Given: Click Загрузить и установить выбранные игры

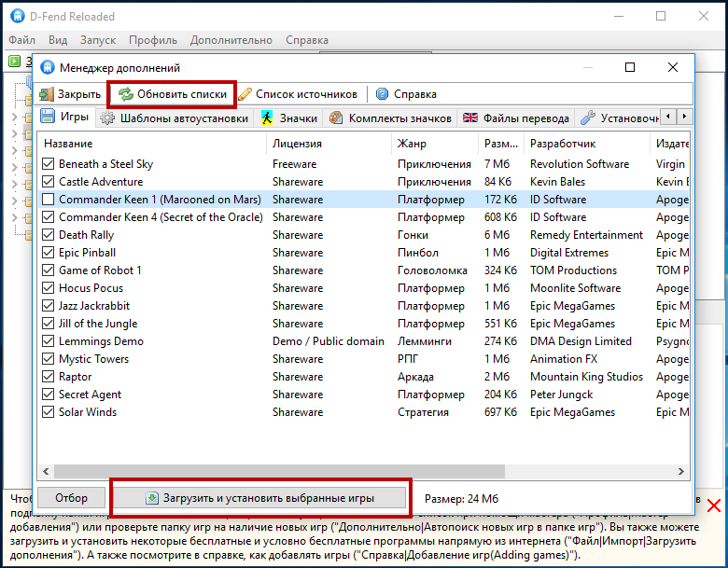Looking at the screenshot, I should (x=260, y=498).
